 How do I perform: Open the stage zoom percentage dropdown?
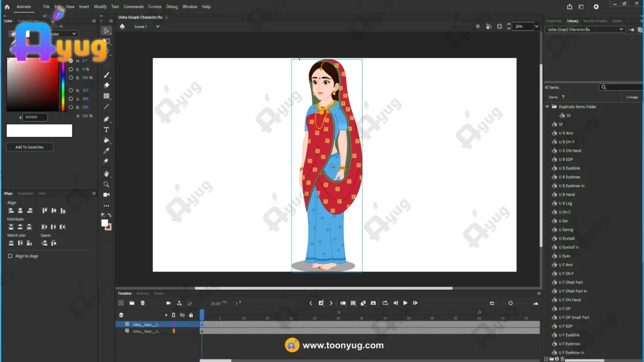coord(537,27)
